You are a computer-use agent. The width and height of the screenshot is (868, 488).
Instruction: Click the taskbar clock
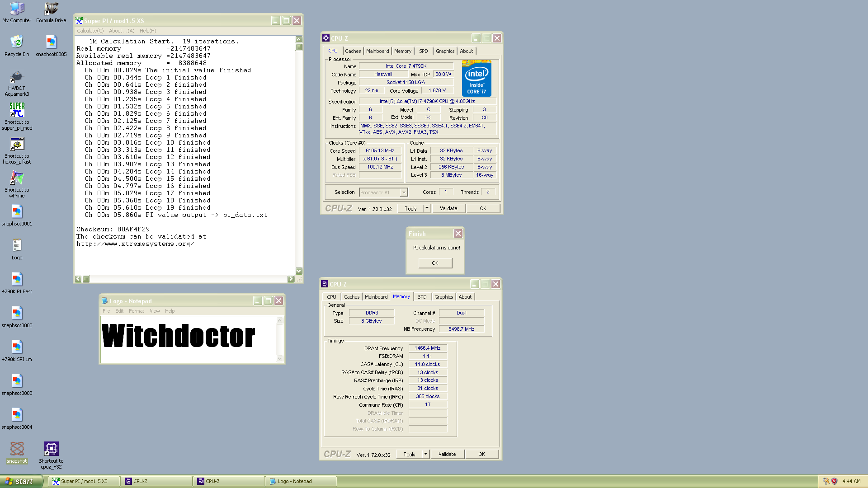pos(851,481)
